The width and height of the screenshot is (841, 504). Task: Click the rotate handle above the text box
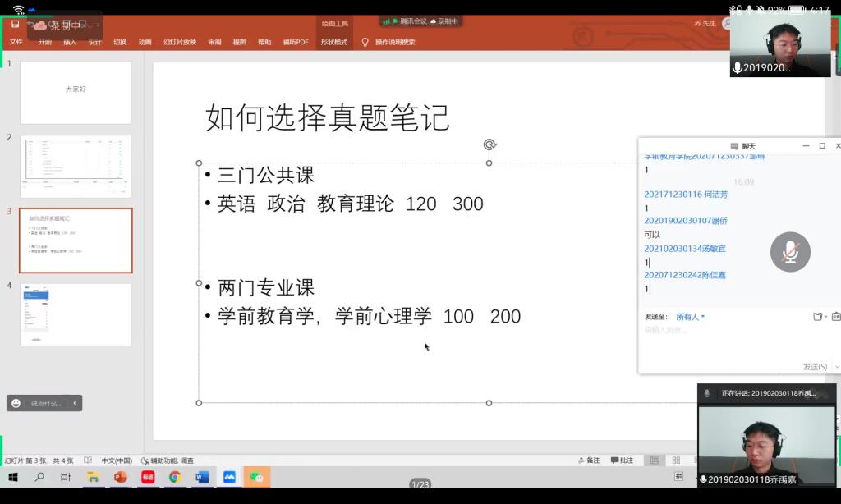coord(489,145)
